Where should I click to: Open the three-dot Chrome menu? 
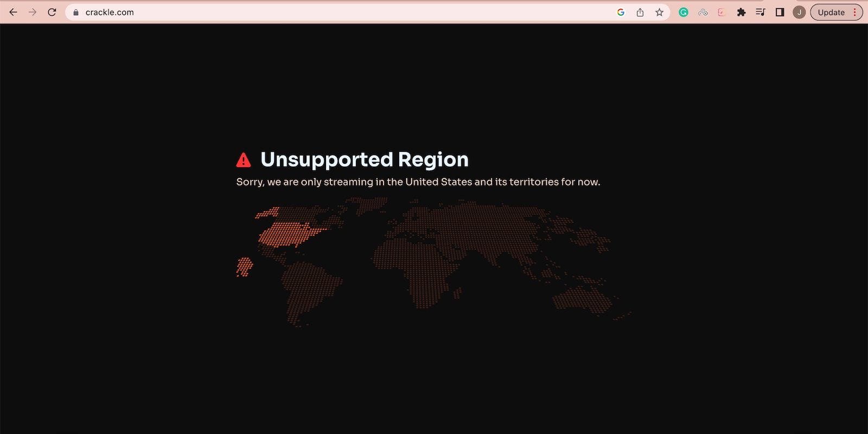tap(854, 12)
